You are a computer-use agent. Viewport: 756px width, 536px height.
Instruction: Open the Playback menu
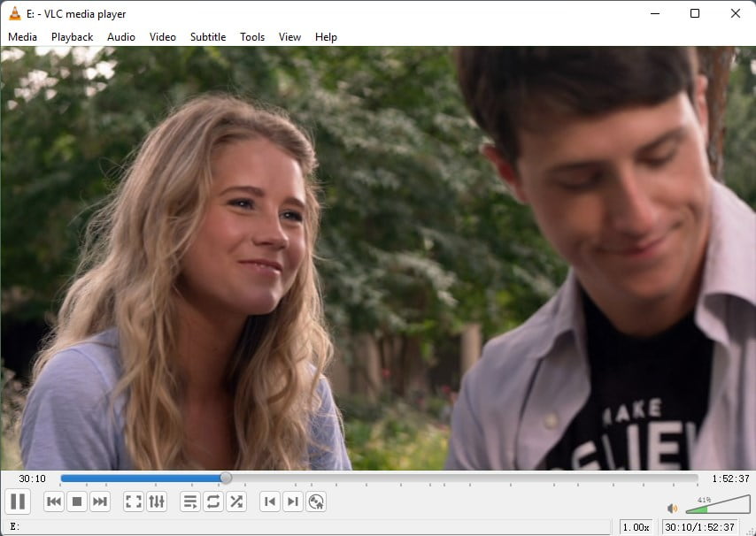click(x=72, y=37)
